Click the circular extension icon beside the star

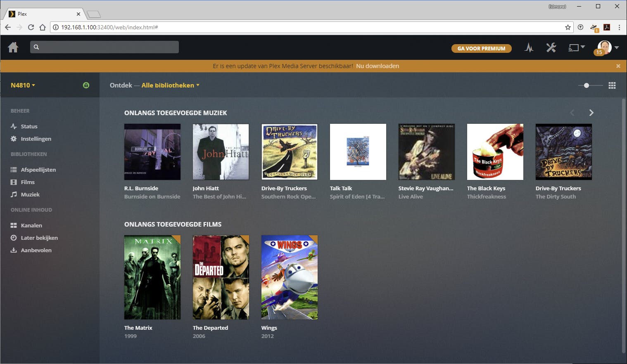pos(580,27)
